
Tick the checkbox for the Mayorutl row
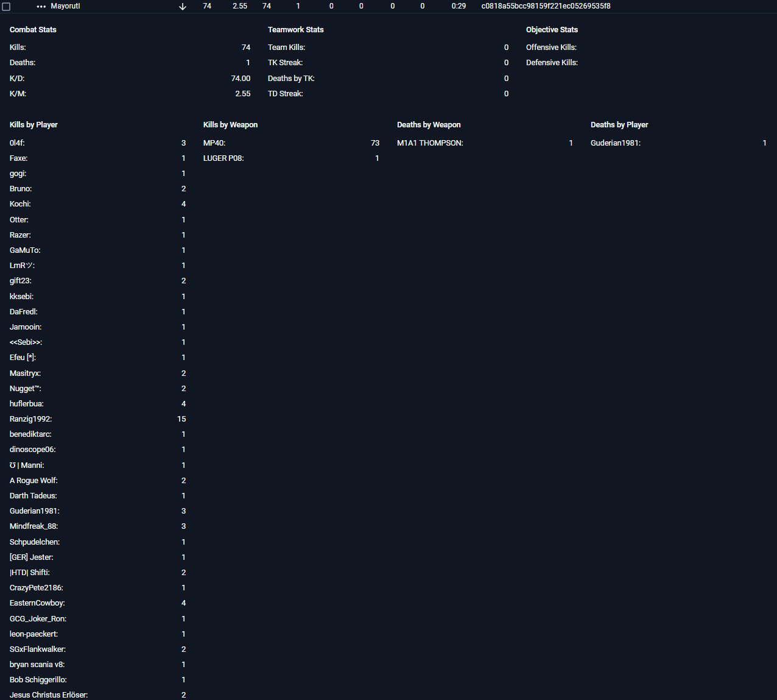tap(7, 7)
